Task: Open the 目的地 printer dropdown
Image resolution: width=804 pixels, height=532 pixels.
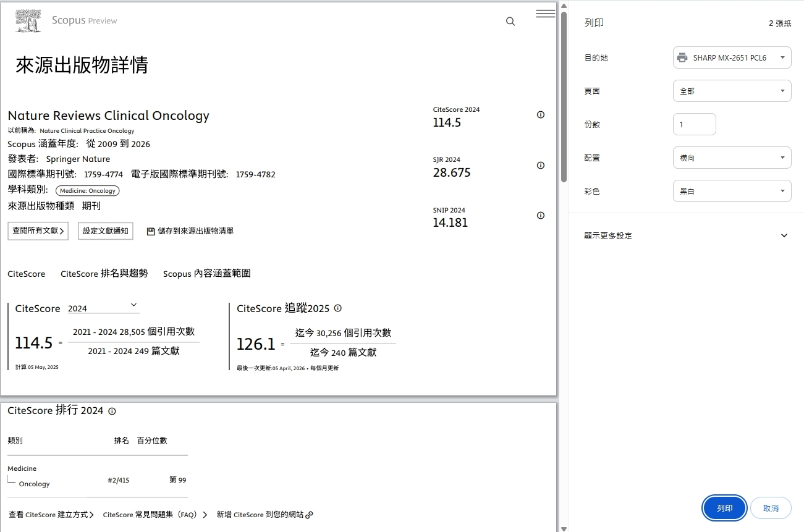Action: (x=732, y=57)
